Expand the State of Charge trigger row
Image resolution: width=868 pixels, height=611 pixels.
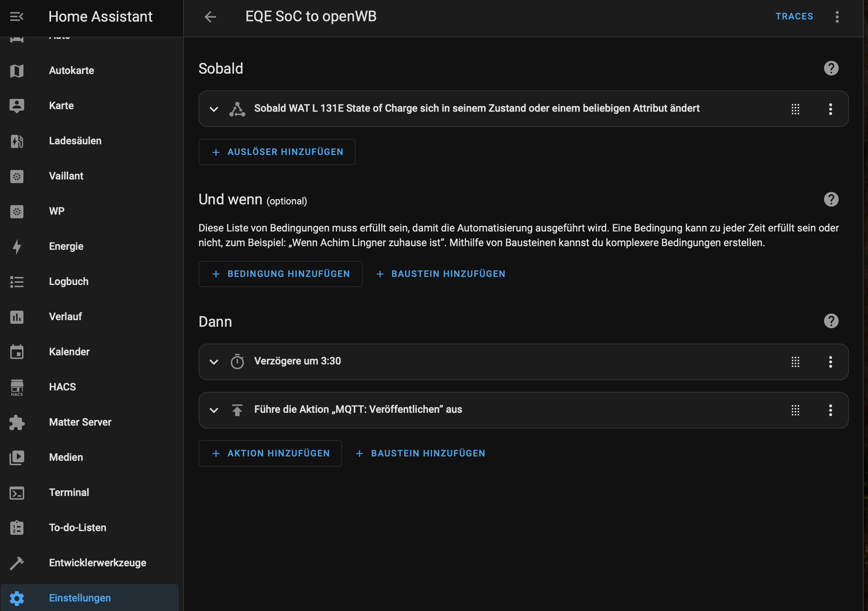(214, 109)
